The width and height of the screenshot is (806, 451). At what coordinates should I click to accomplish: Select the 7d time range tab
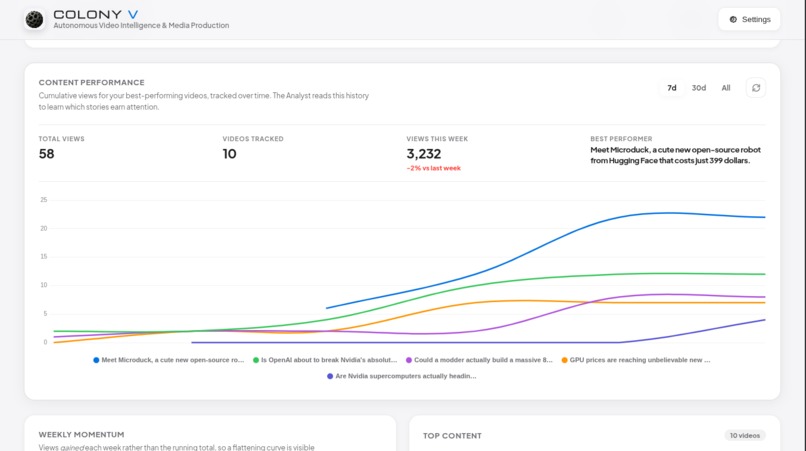(x=671, y=88)
